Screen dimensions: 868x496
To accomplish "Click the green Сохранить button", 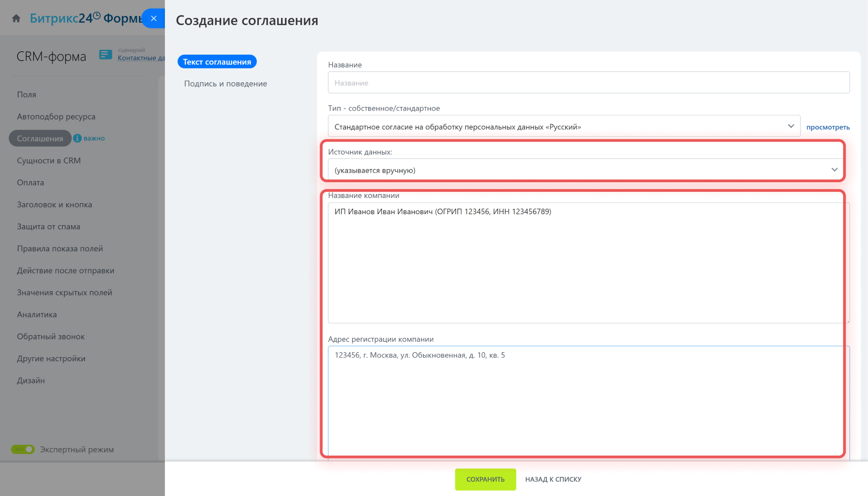I will pos(485,479).
